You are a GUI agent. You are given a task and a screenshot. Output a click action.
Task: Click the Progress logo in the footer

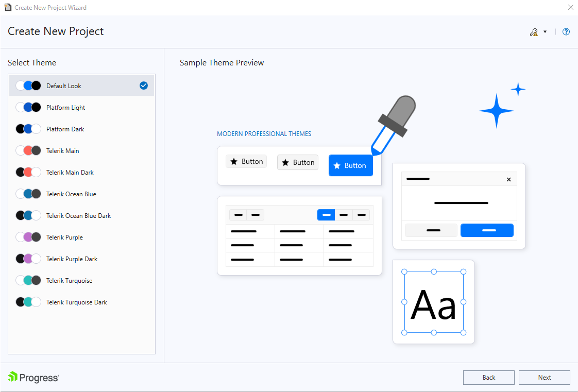(x=33, y=377)
